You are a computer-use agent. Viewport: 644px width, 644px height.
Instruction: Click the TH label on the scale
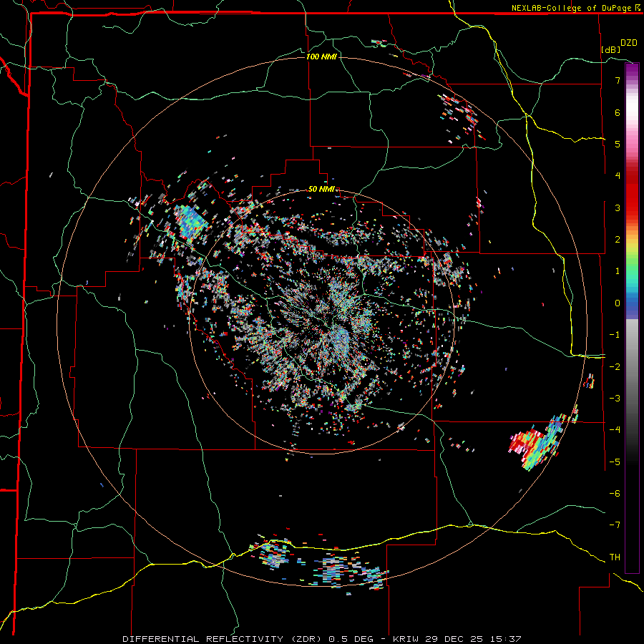[x=615, y=557]
